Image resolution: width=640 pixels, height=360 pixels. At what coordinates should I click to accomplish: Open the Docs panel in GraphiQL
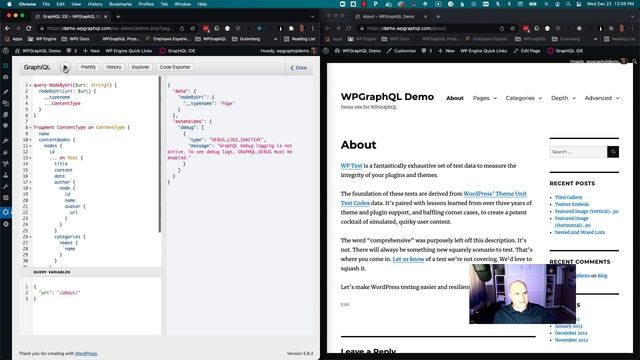pos(299,68)
